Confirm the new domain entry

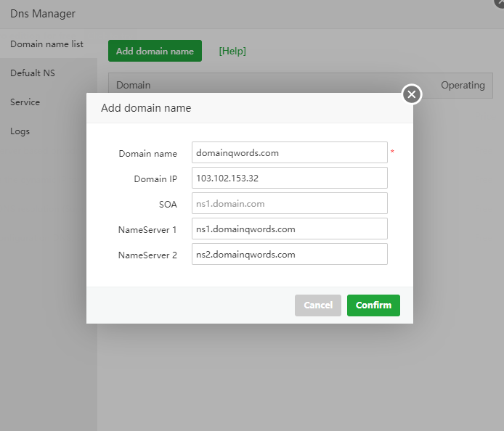point(373,305)
